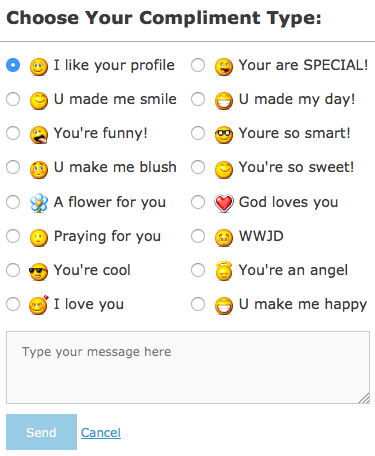Click the 'Type your message here' text area
The width and height of the screenshot is (375, 456).
click(188, 367)
